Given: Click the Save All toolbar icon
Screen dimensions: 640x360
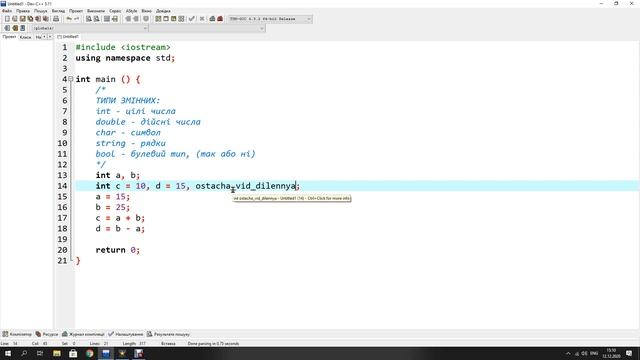Looking at the screenshot, I should 30,19.
